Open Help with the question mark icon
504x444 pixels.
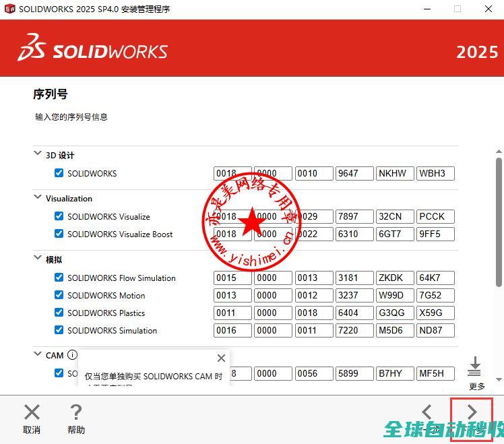(76, 412)
